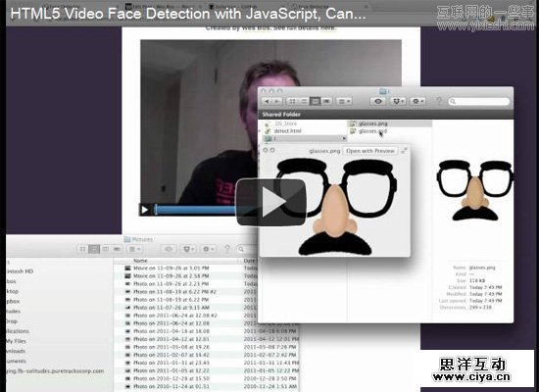Select Movie on 11-09-26 at 3.05 PM

click(171, 268)
